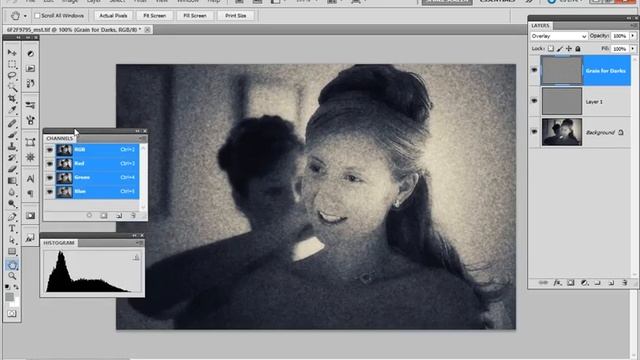Open the Character panel icon in dock

coord(30,179)
